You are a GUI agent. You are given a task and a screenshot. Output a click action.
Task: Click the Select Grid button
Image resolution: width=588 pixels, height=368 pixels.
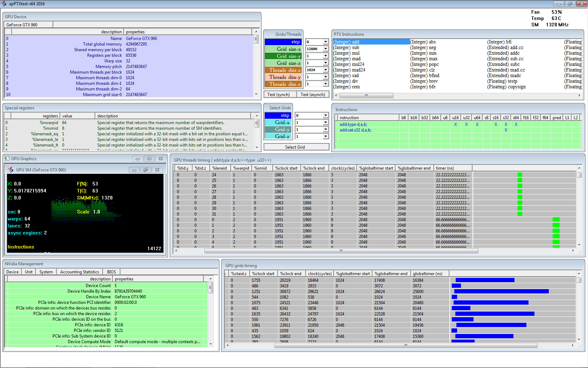[296, 147]
